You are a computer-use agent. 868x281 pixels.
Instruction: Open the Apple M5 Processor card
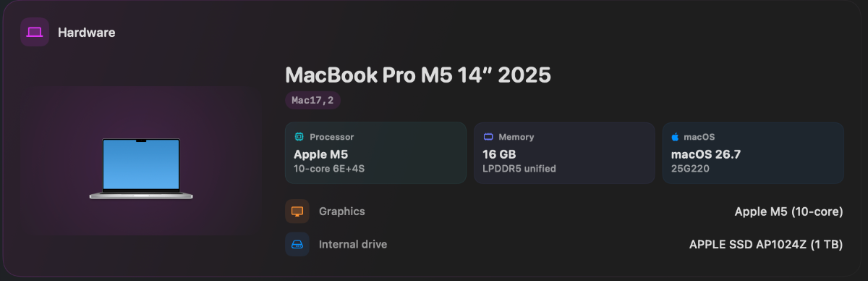(x=376, y=153)
